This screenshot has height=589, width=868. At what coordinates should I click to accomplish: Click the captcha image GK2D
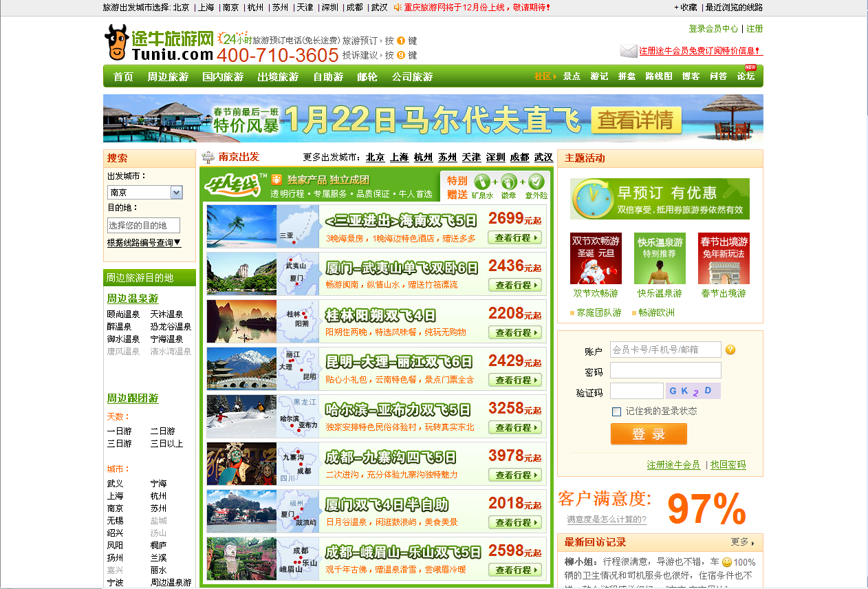(x=693, y=391)
